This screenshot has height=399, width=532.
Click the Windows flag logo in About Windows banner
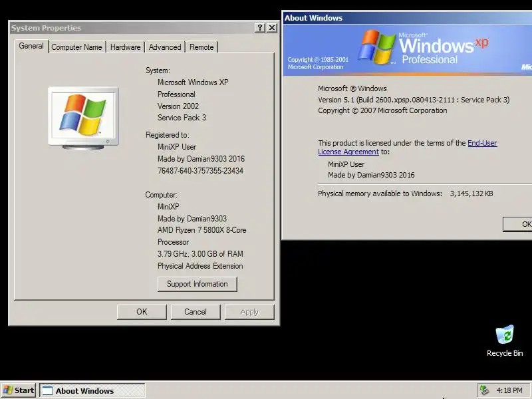click(x=377, y=47)
